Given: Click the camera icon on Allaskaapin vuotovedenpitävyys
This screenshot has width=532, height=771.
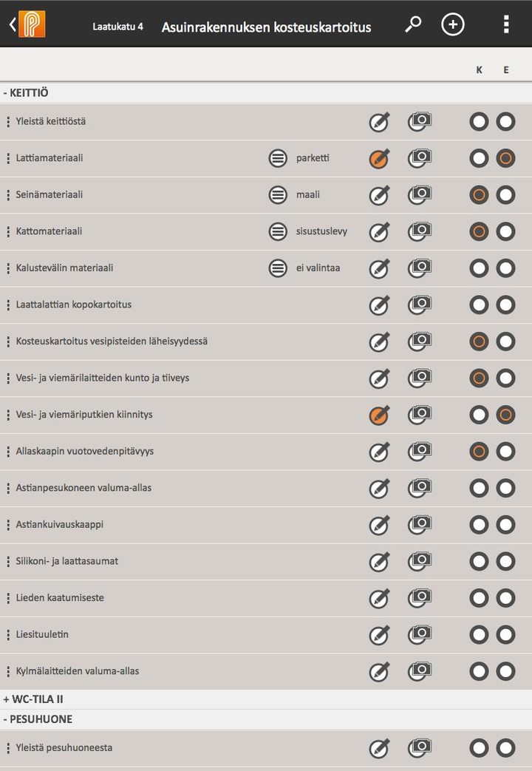Looking at the screenshot, I should (419, 451).
